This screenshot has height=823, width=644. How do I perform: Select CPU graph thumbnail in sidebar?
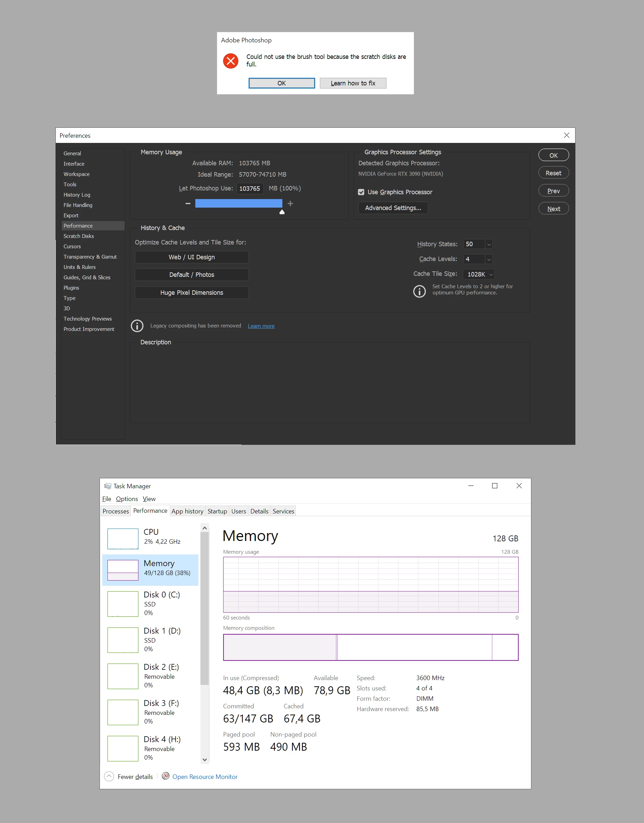pos(123,539)
